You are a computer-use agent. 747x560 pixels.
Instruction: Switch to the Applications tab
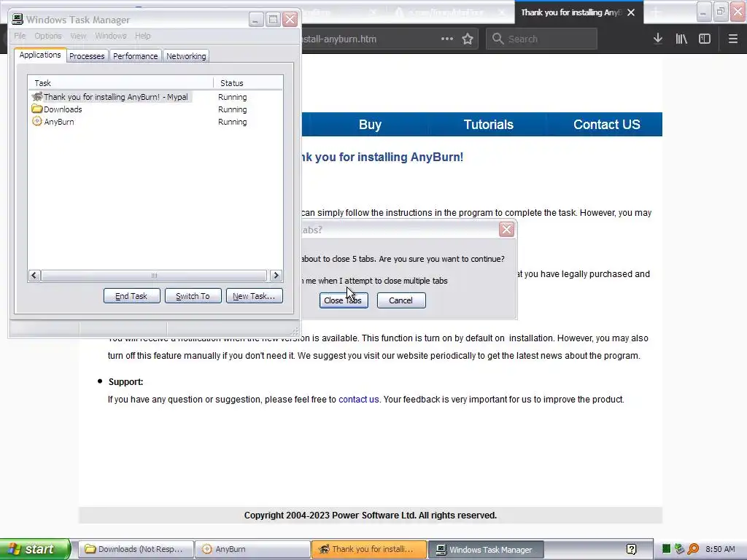[40, 55]
